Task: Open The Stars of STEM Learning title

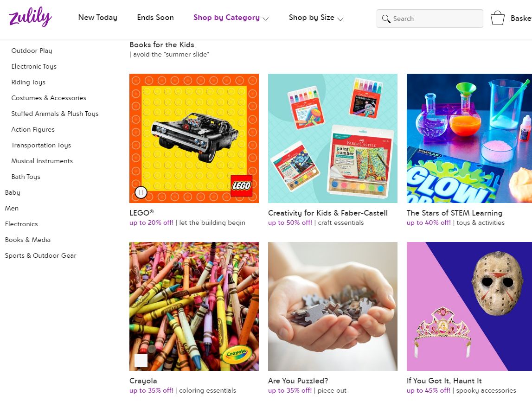Action: click(455, 213)
